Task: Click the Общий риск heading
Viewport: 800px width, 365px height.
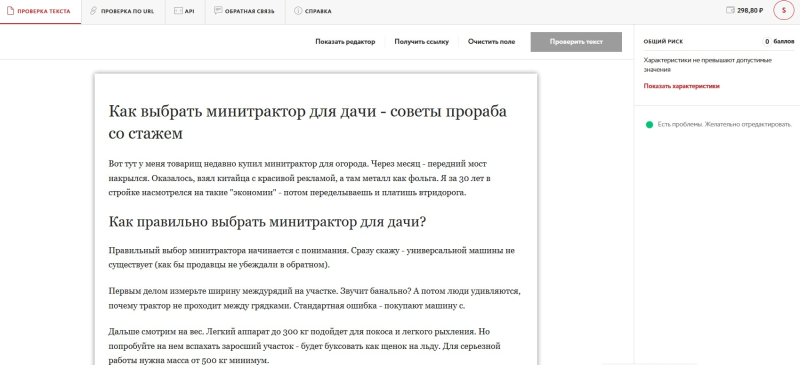Action: [663, 42]
